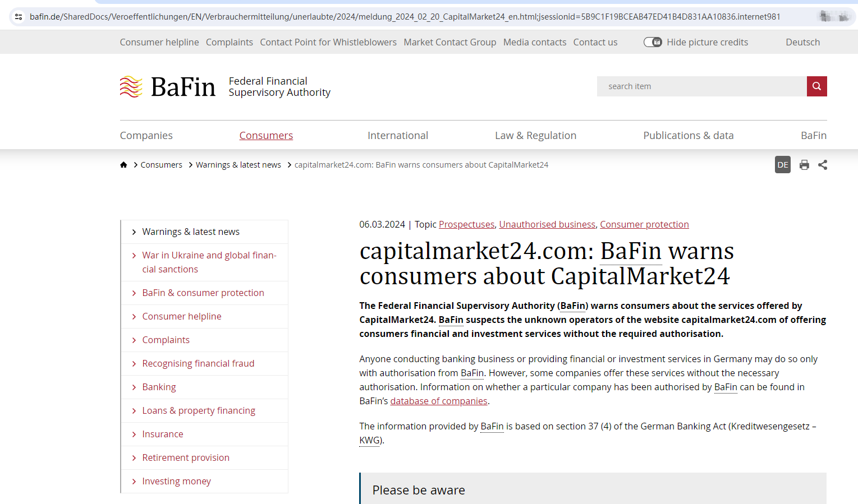Screen dimensions: 858x504
Task: Open the Consumers main menu
Action: tap(266, 135)
